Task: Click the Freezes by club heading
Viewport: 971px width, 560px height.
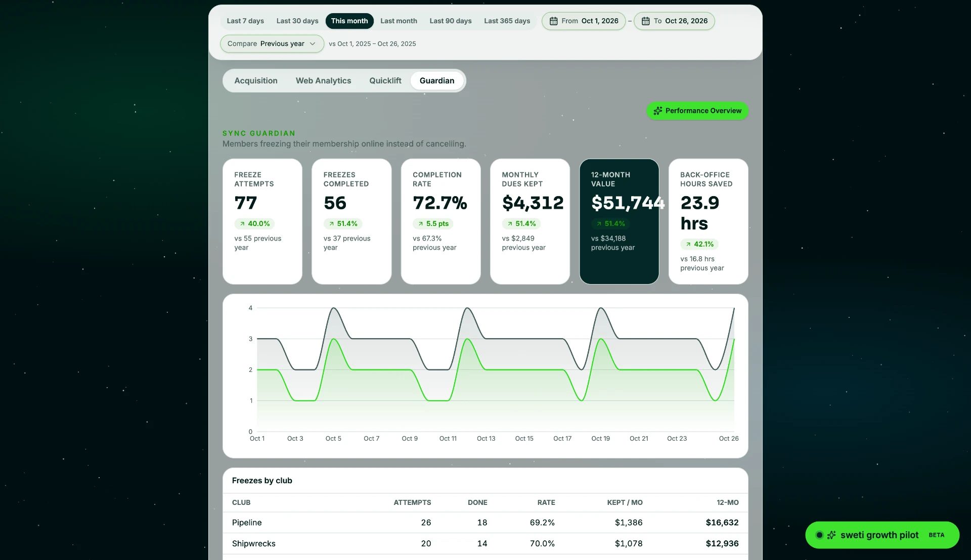Action: (x=262, y=481)
